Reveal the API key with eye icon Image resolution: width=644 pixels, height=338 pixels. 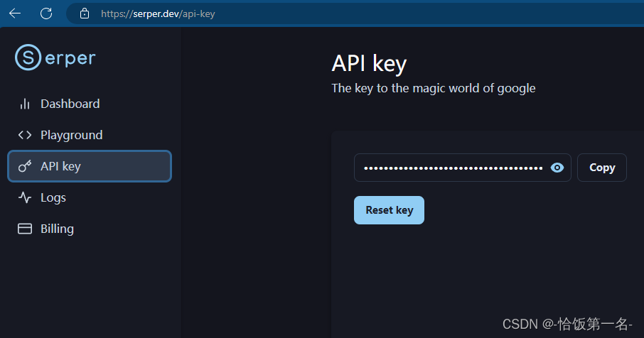coord(557,168)
